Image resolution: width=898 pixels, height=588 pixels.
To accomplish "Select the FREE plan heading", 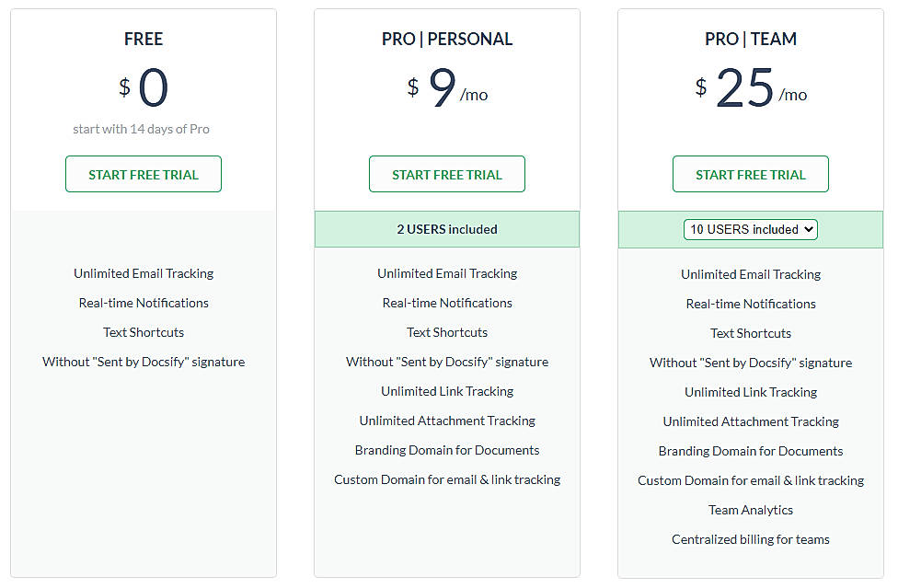I will pos(143,39).
